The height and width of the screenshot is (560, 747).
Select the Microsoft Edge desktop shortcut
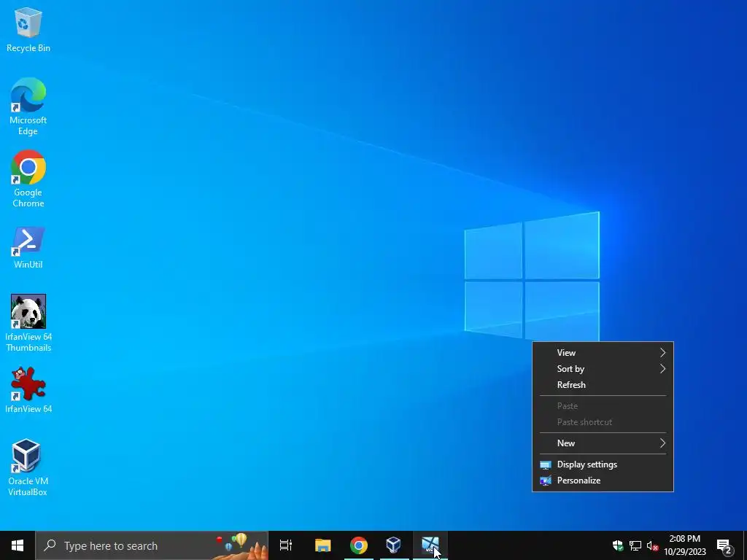28,106
